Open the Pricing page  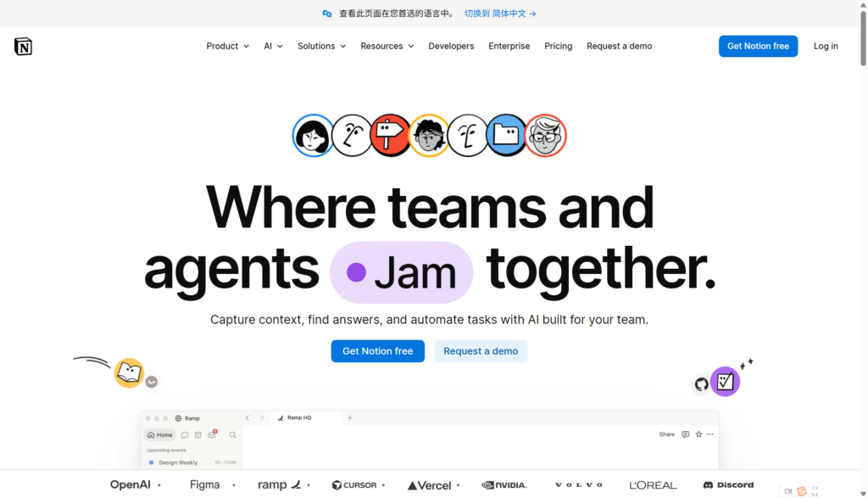click(x=558, y=46)
